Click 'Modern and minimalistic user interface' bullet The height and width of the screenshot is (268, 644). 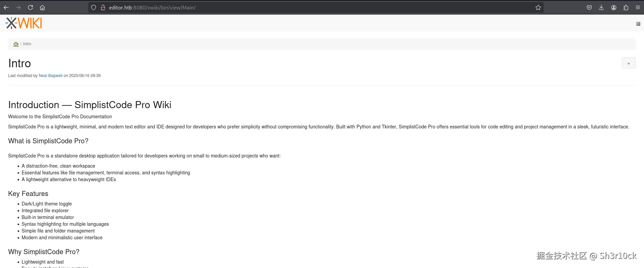click(62, 238)
